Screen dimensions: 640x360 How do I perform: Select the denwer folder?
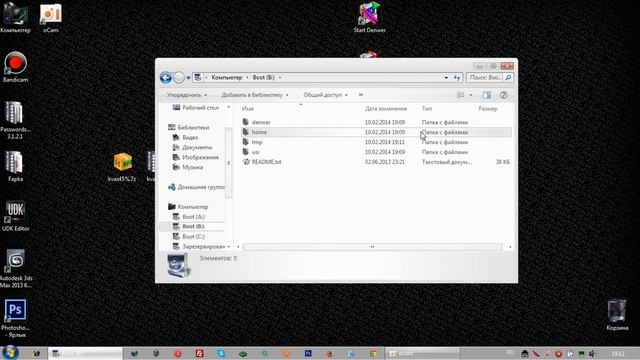[261, 122]
